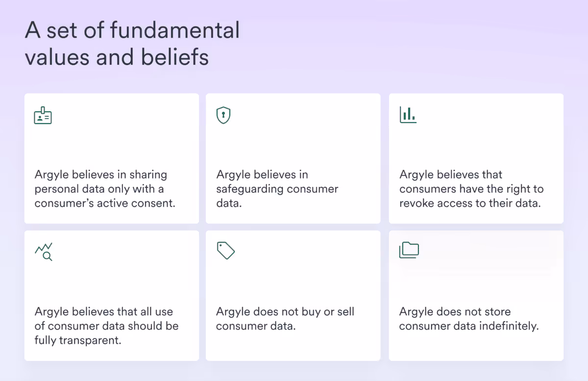Open the safeguarding consumer data card
Image resolution: width=588 pixels, height=381 pixels.
click(293, 158)
